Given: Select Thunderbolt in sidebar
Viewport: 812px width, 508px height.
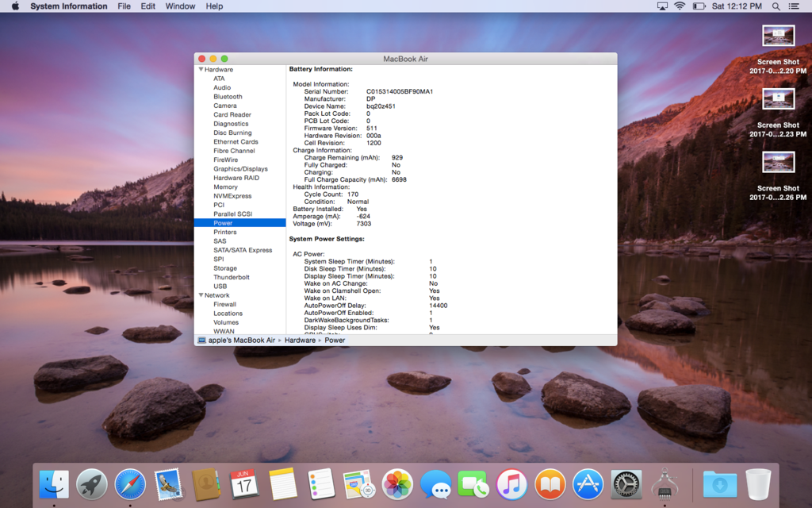Looking at the screenshot, I should 232,277.
